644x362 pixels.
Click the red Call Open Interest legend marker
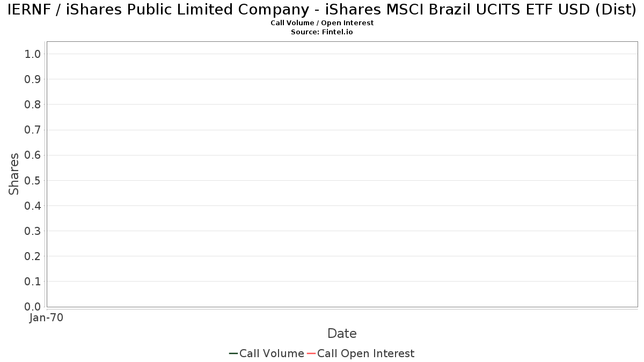[311, 353]
